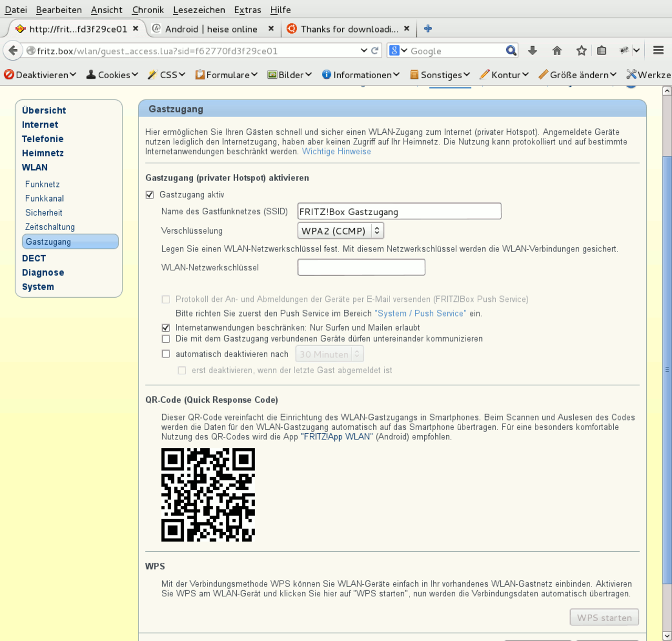Image resolution: width=672 pixels, height=641 pixels.
Task: Select Sicherheit under WLAN
Action: 44,213
